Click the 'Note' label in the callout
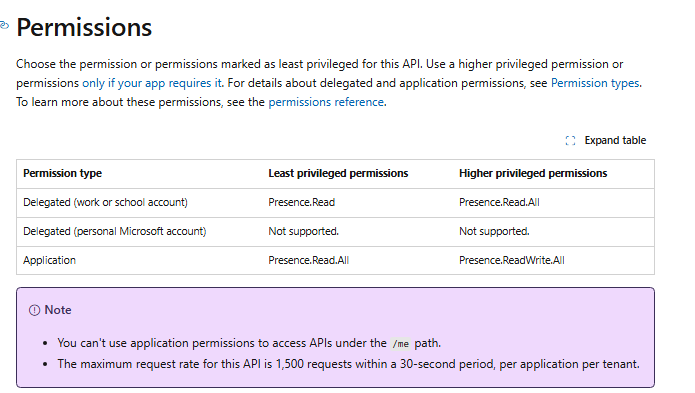 tap(58, 310)
